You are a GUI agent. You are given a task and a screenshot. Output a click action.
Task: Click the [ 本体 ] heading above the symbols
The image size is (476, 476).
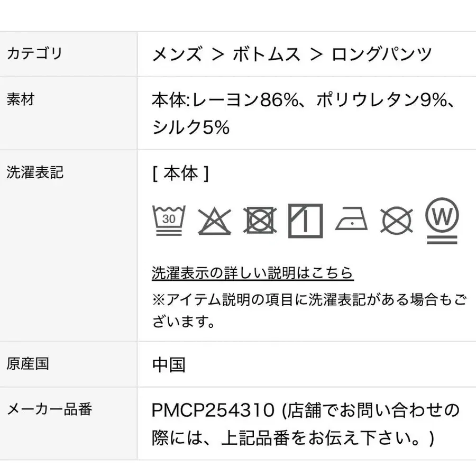pyautogui.click(x=180, y=173)
